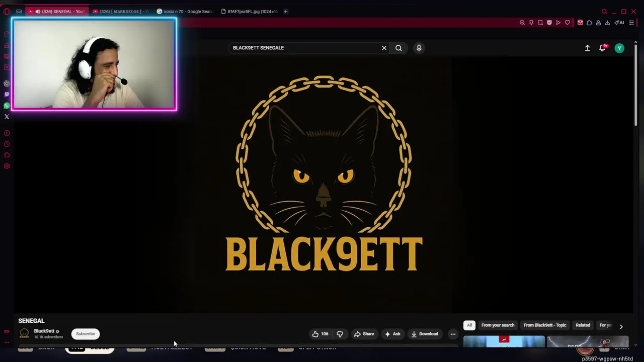This screenshot has width=644, height=362.
Task: Select the From Black9ett - Topic chip
Action: click(x=545, y=325)
